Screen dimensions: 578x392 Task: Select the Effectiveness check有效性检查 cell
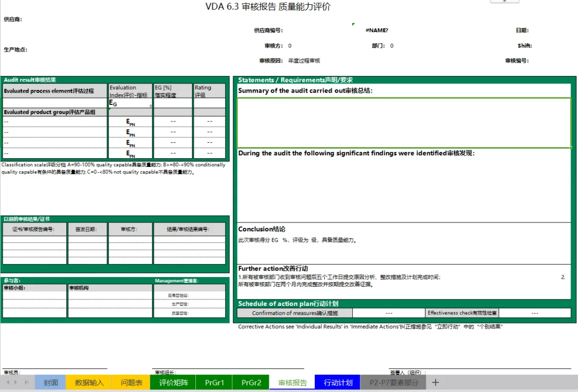(462, 313)
